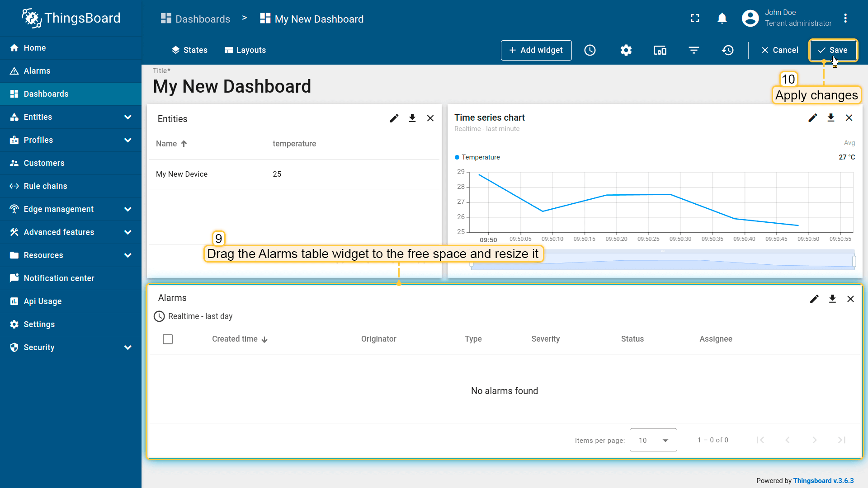Click the chart time range slider
Image resolution: width=868 pixels, height=488 pixels.
pos(662,261)
